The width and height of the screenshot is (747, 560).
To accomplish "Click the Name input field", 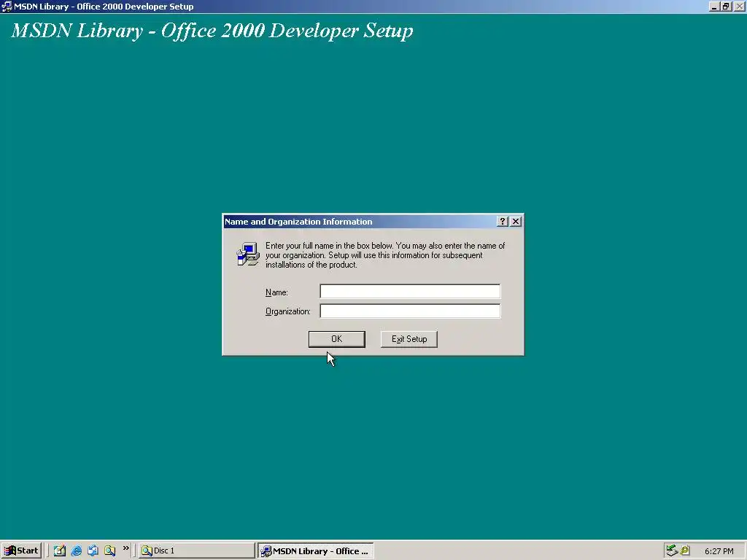I will [x=410, y=292].
